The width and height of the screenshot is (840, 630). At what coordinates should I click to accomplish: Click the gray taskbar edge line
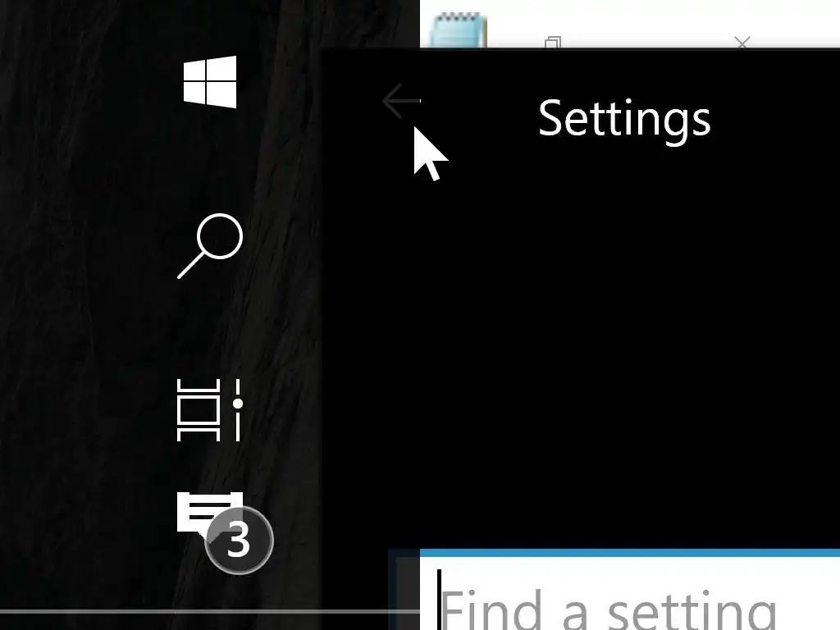coord(210,611)
